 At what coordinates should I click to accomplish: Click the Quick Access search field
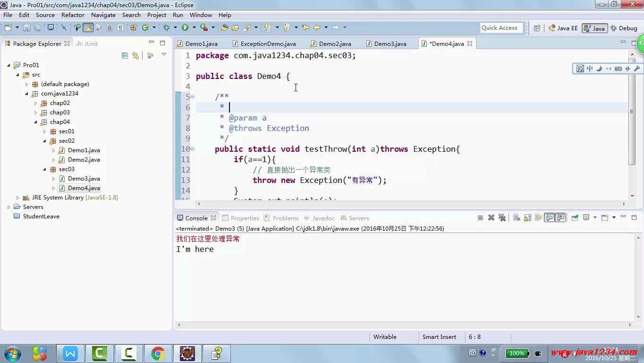click(502, 28)
